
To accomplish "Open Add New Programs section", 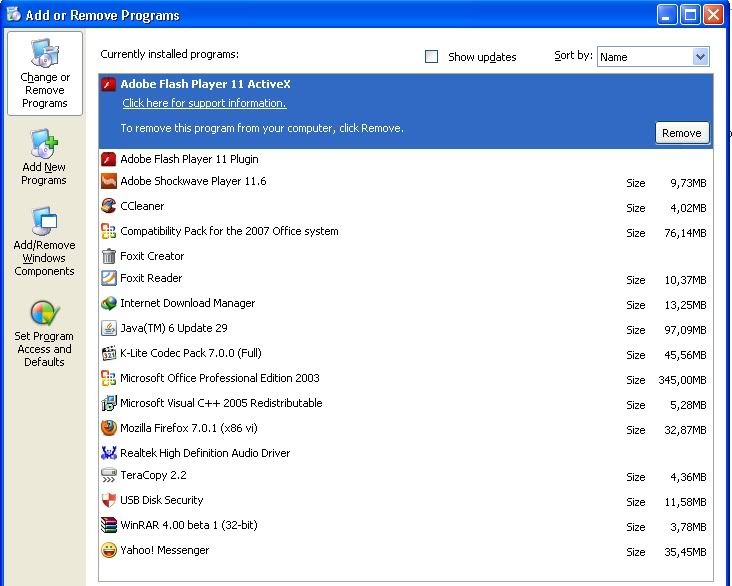I will [x=44, y=158].
